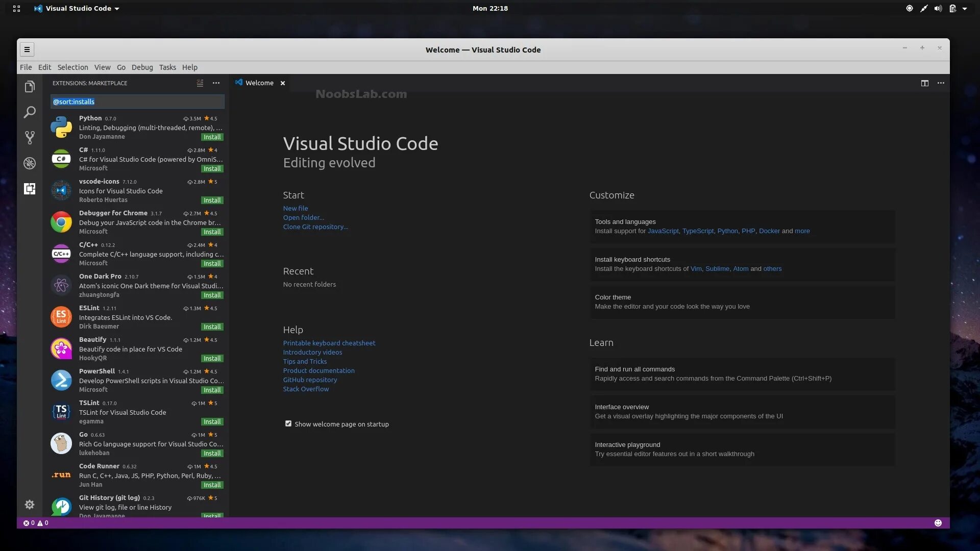Click the Extensions activity bar icon
The height and width of the screenshot is (551, 980).
tap(30, 189)
